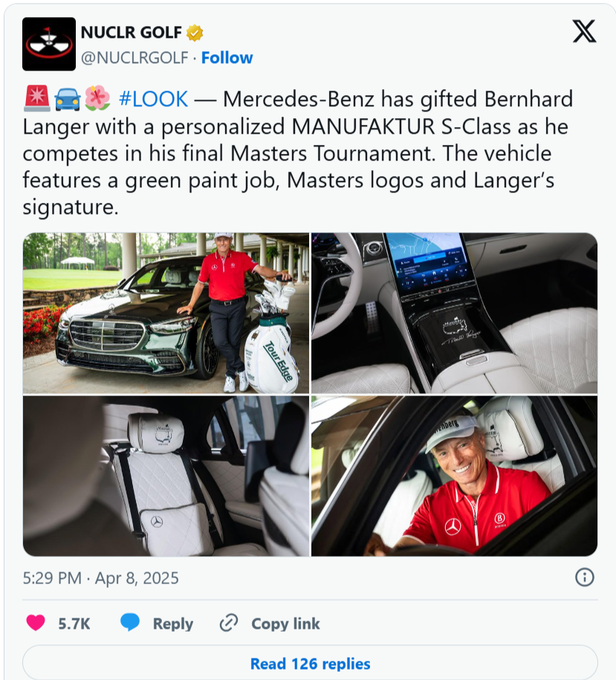Click the Copy link text
Viewport: 616px width, 680px height.
(285, 624)
